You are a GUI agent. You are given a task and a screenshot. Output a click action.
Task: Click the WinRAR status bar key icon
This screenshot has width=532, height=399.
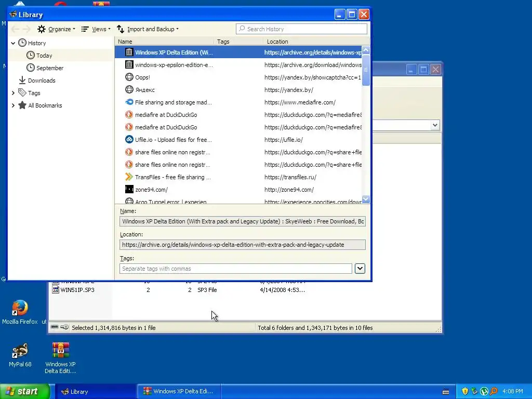(x=64, y=327)
